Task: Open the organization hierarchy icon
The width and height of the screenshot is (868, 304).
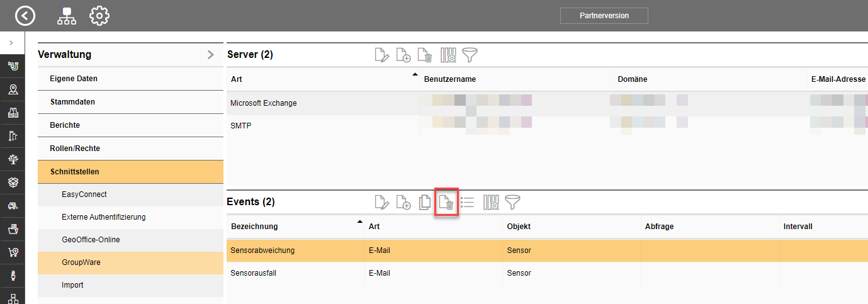Action: pos(66,16)
